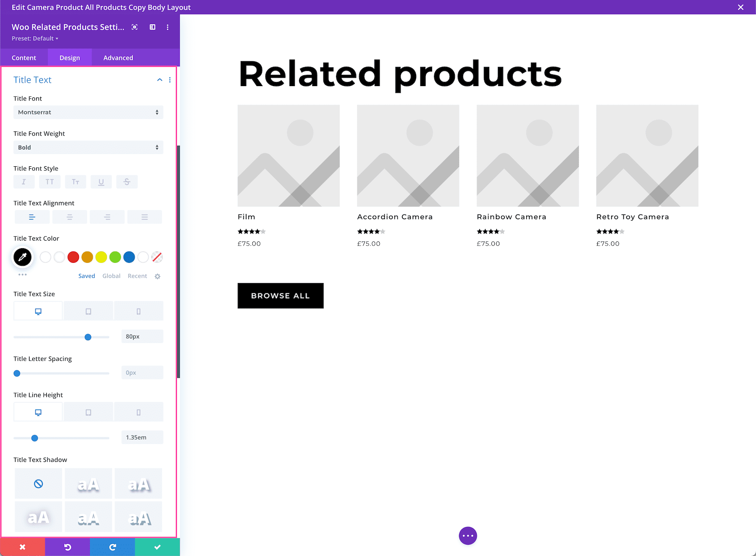Select the no-shadow Title Text Shadow preset
Image resolution: width=756 pixels, height=556 pixels.
click(x=38, y=483)
